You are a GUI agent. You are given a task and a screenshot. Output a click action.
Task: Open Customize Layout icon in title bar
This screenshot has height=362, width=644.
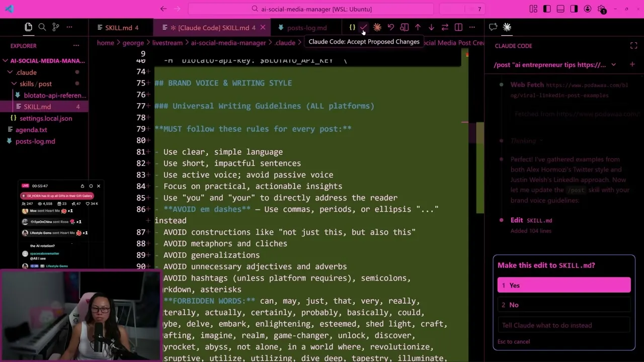click(x=533, y=9)
